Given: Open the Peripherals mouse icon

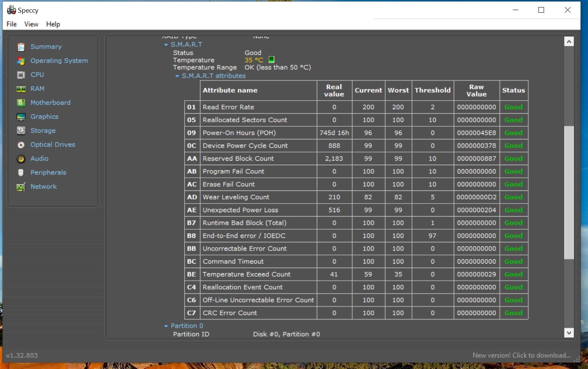Looking at the screenshot, I should pos(21,173).
